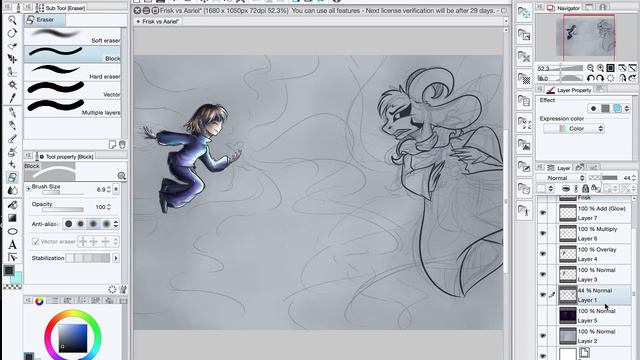The image size is (640, 360).
Task: Delete sub tool with trash icon
Action: pyautogui.click(x=122, y=144)
